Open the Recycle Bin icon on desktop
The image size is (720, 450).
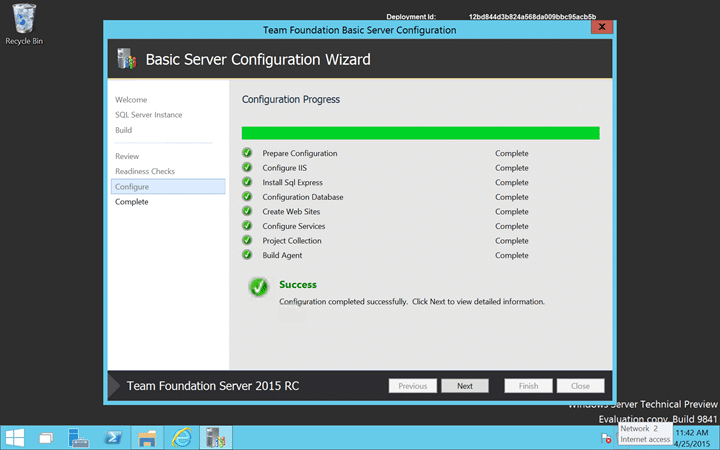(x=24, y=24)
